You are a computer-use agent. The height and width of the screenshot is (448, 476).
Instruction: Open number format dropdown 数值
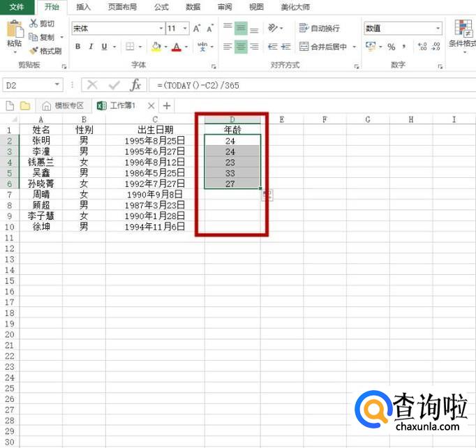pos(438,28)
